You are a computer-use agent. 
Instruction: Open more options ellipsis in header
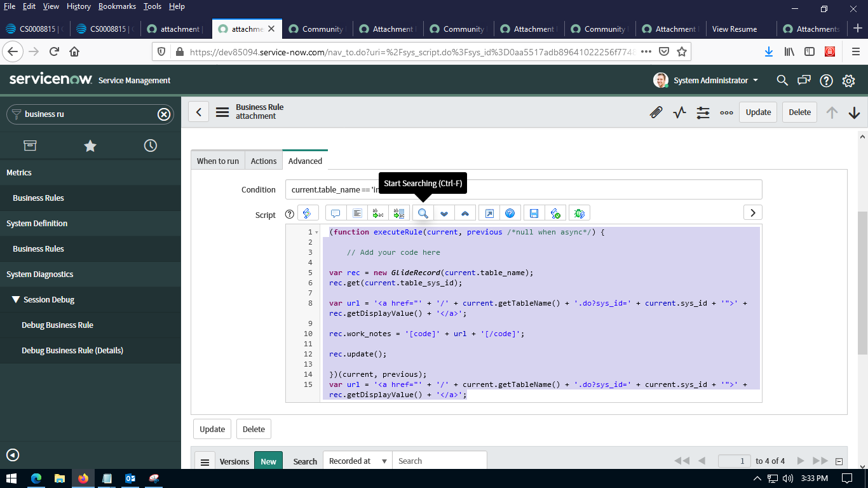pos(726,112)
